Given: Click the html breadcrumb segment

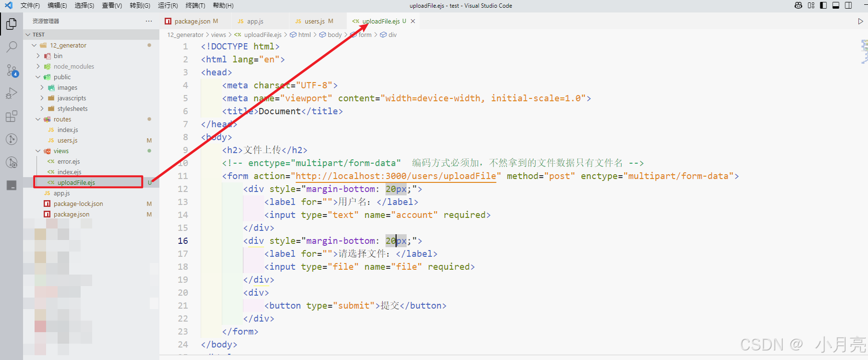Looking at the screenshot, I should tap(304, 35).
